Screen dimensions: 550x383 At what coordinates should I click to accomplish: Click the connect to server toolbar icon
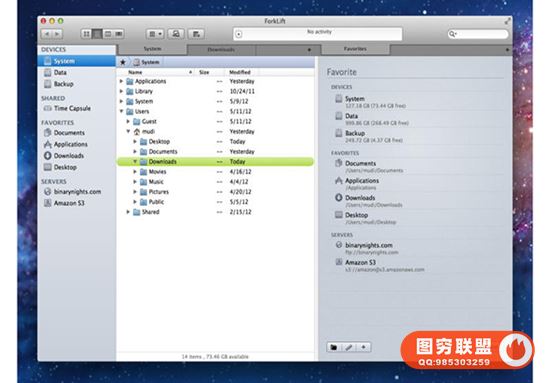point(176,34)
